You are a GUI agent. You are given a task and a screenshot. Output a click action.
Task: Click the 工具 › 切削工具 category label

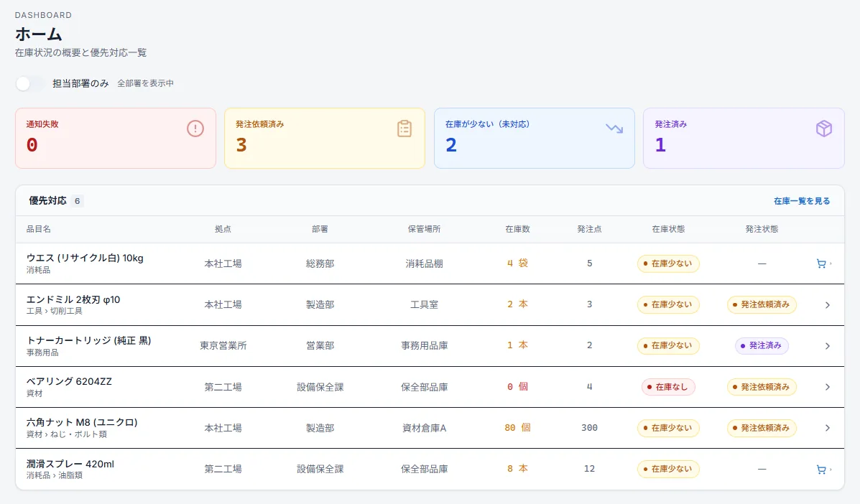[x=55, y=311]
